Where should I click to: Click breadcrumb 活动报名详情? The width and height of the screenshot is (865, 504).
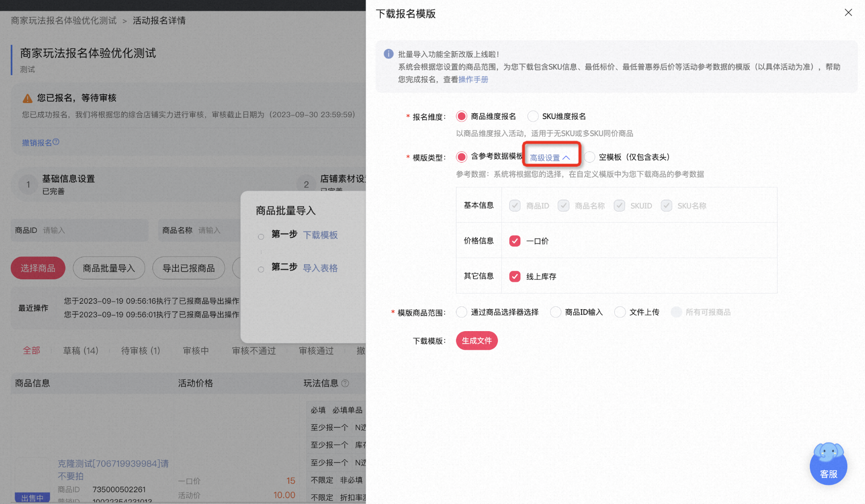[159, 21]
